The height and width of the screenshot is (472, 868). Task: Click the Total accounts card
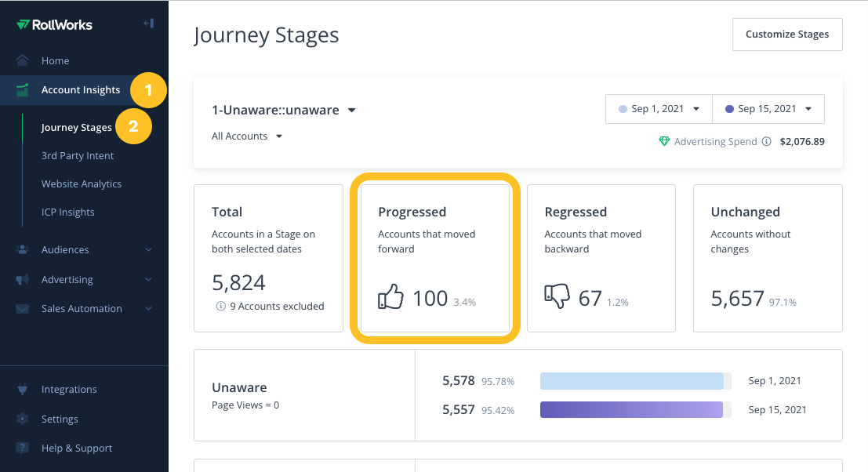(268, 259)
